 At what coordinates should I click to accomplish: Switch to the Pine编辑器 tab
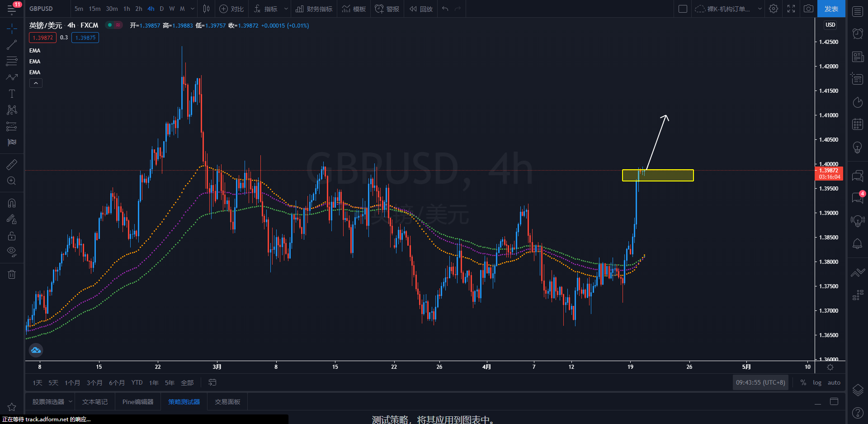[x=138, y=402]
